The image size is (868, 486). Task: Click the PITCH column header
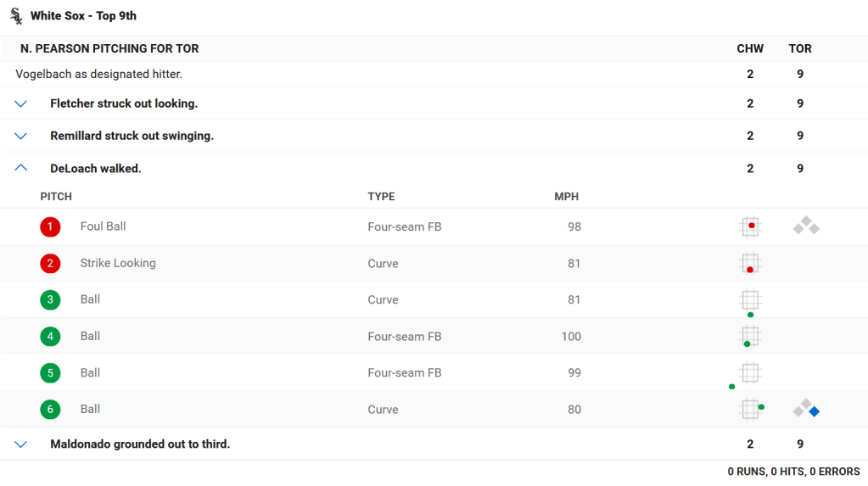(56, 197)
